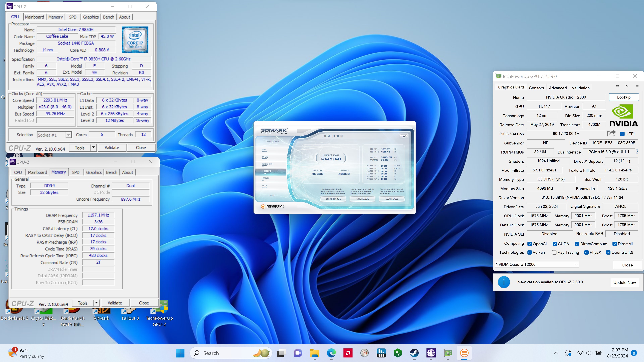Screen dimensions: 644x362
Task: Toggle the Vulkan checkbox
Action: [529, 252]
